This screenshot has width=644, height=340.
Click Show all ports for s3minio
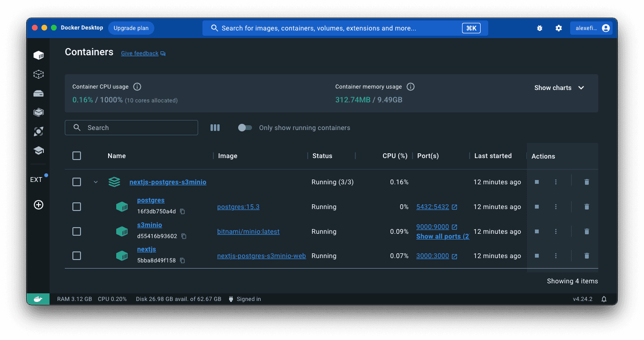click(443, 236)
